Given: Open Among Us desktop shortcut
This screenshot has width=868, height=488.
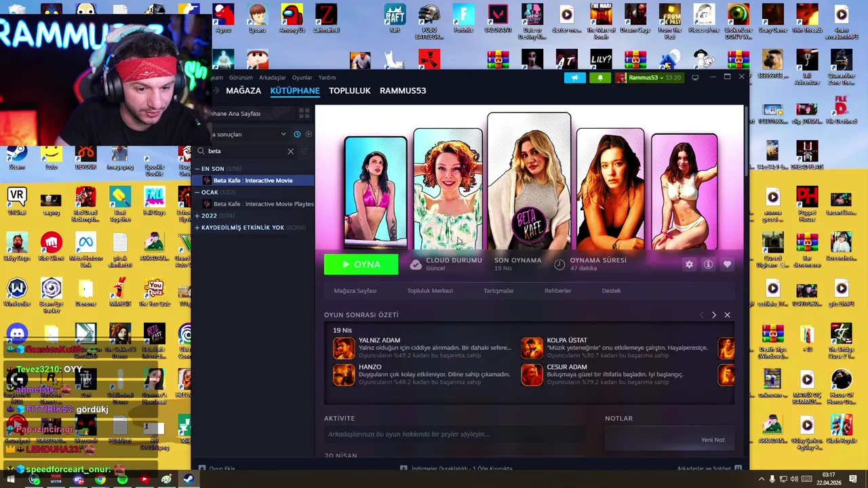Looking at the screenshot, I should coord(292,18).
